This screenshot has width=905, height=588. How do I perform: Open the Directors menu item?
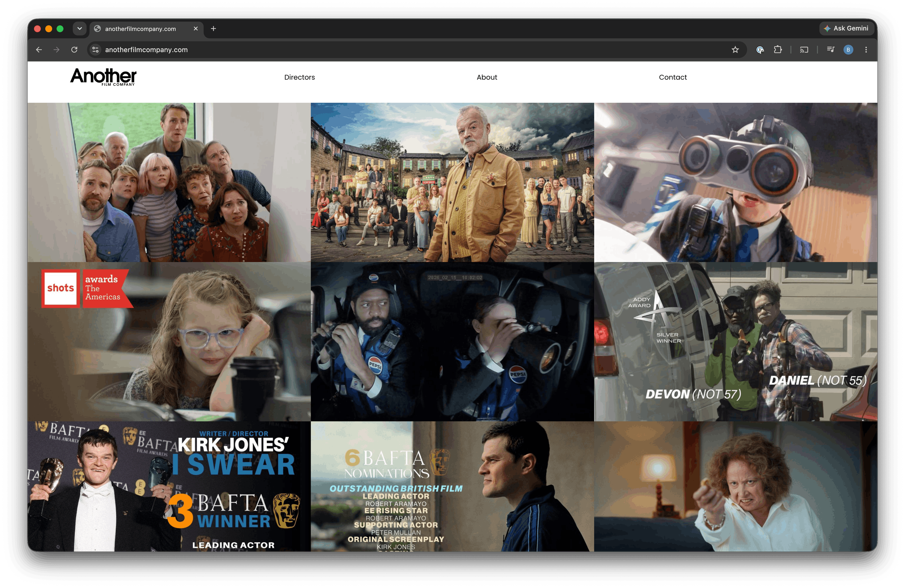(300, 77)
